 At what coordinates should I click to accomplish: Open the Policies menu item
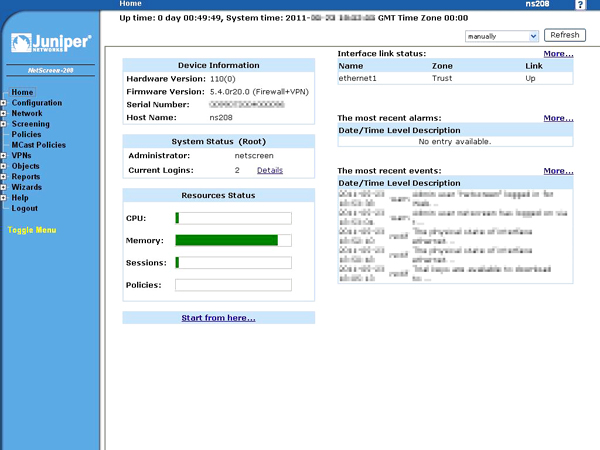tap(26, 135)
